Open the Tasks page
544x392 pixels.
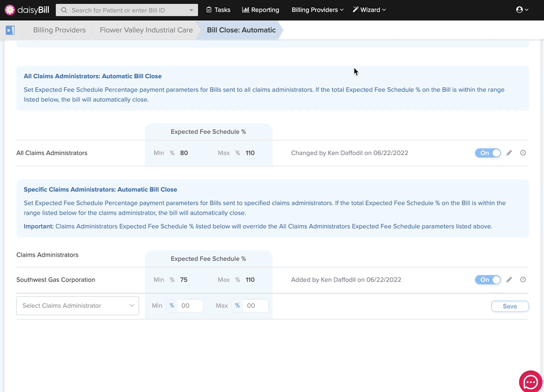tap(218, 10)
